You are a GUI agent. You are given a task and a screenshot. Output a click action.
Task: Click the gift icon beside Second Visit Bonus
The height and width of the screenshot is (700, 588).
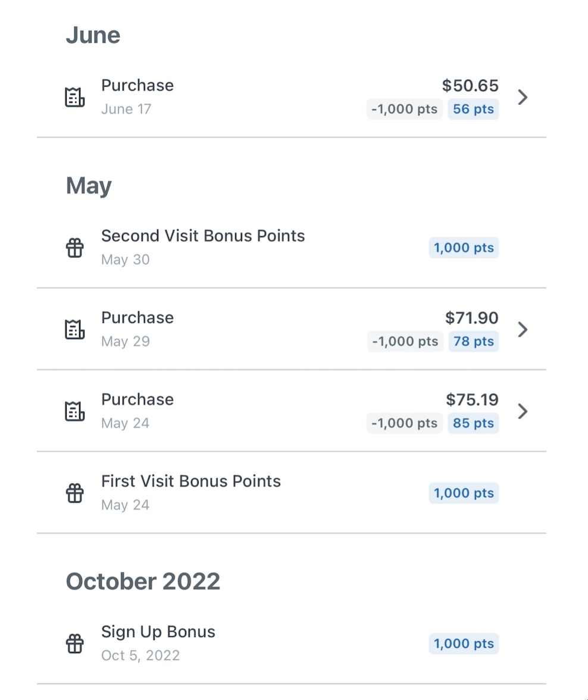[74, 248]
